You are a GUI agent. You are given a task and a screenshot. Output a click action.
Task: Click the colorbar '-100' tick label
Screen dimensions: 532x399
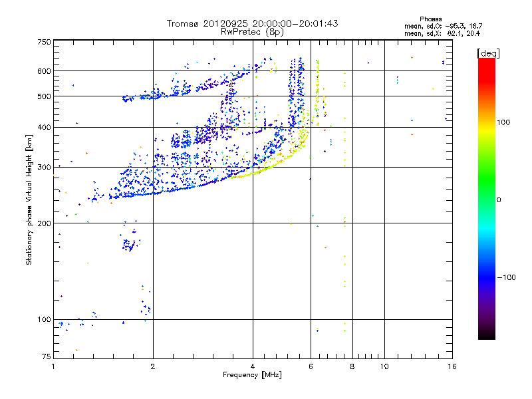pos(506,277)
